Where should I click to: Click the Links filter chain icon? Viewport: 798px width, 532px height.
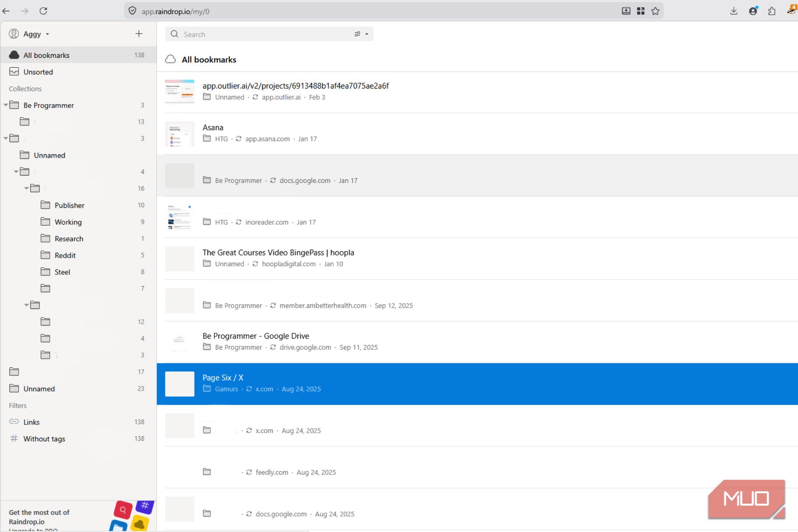14,422
